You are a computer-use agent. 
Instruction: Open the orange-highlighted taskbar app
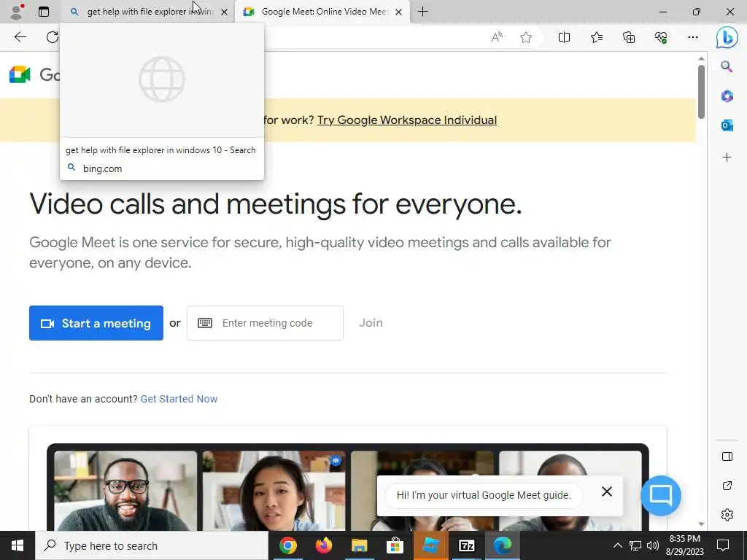(431, 545)
